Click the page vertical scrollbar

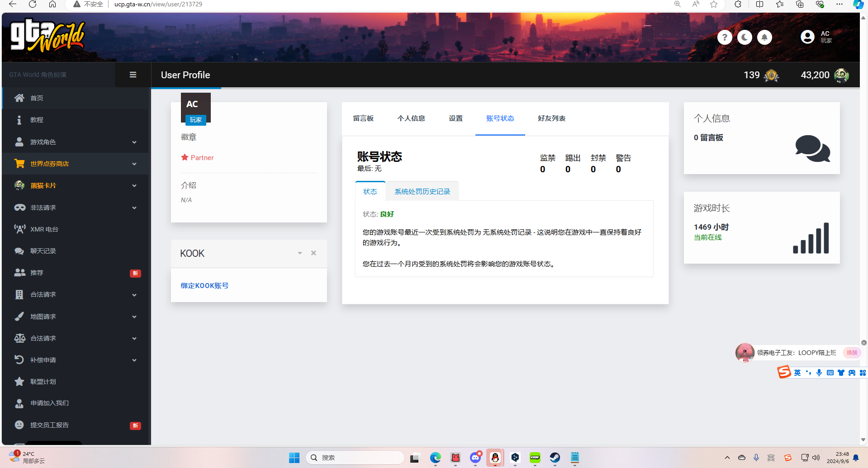(863, 228)
